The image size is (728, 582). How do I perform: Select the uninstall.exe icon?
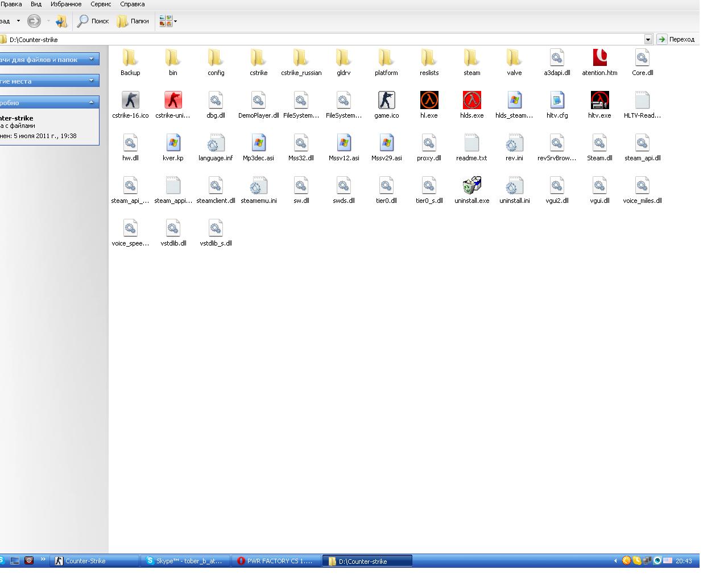[471, 186]
